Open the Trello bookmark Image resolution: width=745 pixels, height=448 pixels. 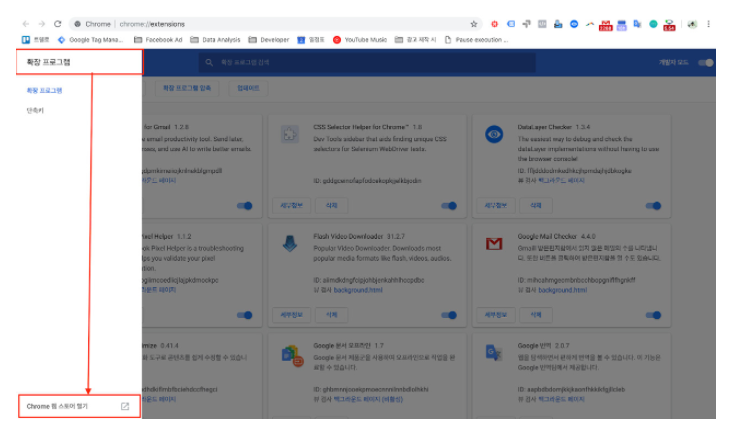[36, 40]
